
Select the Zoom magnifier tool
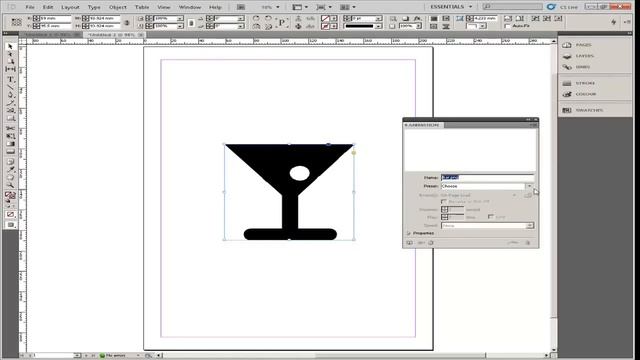pyautogui.click(x=10, y=186)
